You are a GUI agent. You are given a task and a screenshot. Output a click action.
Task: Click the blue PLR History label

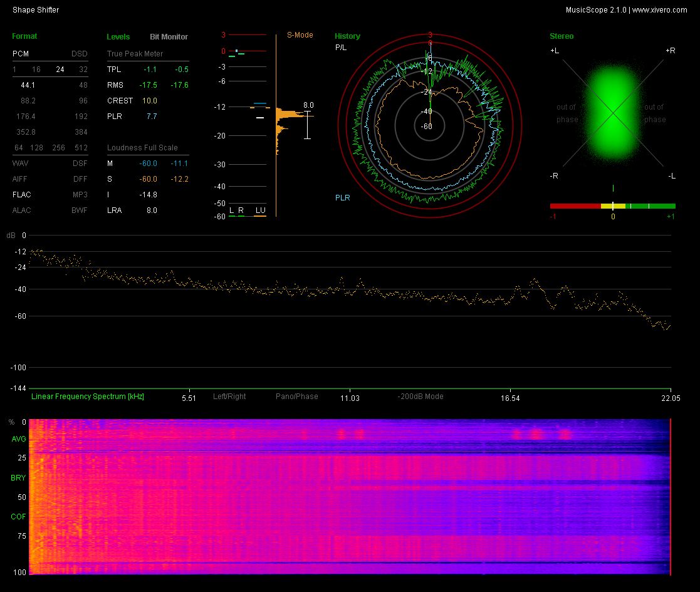tap(342, 198)
